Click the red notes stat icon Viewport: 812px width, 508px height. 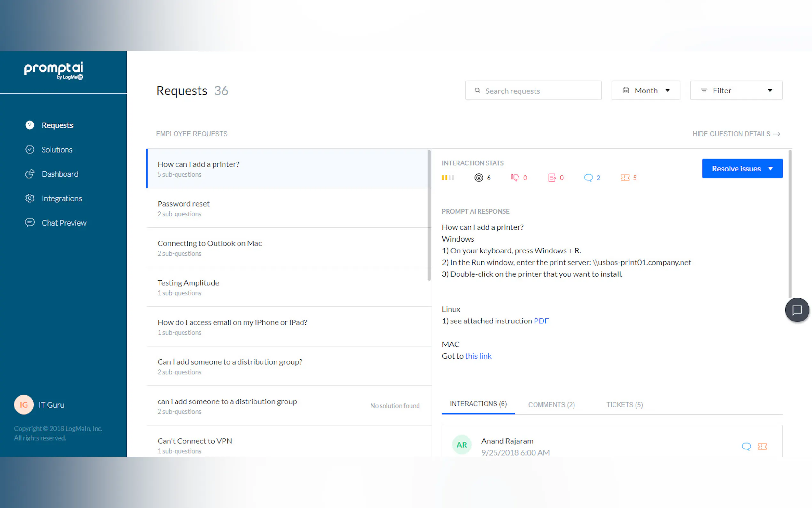(x=551, y=178)
